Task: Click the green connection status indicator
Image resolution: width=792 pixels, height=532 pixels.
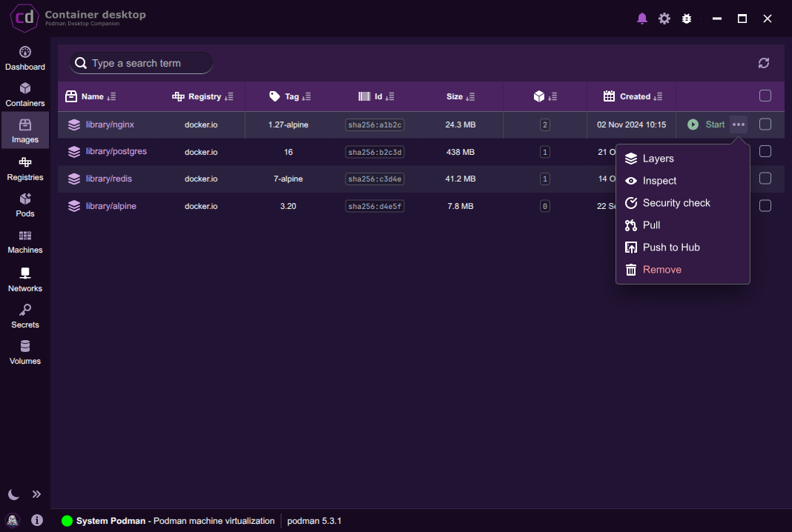Action: pos(67,520)
